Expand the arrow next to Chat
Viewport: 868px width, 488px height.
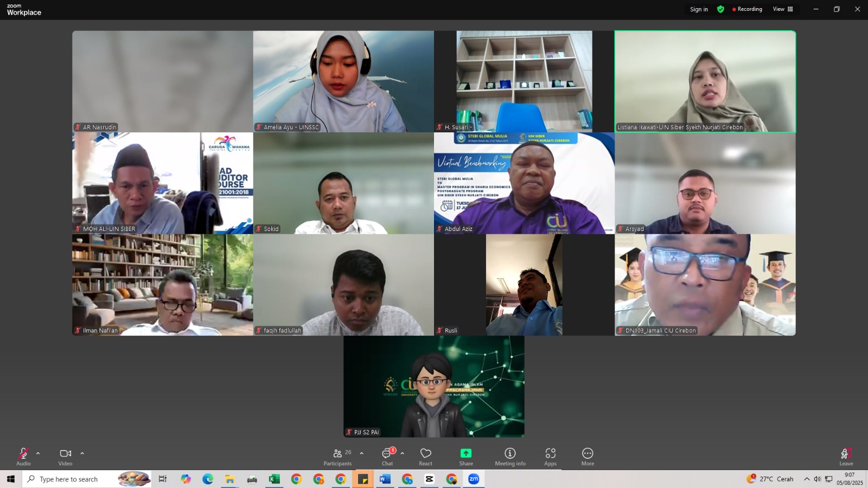coord(403,453)
